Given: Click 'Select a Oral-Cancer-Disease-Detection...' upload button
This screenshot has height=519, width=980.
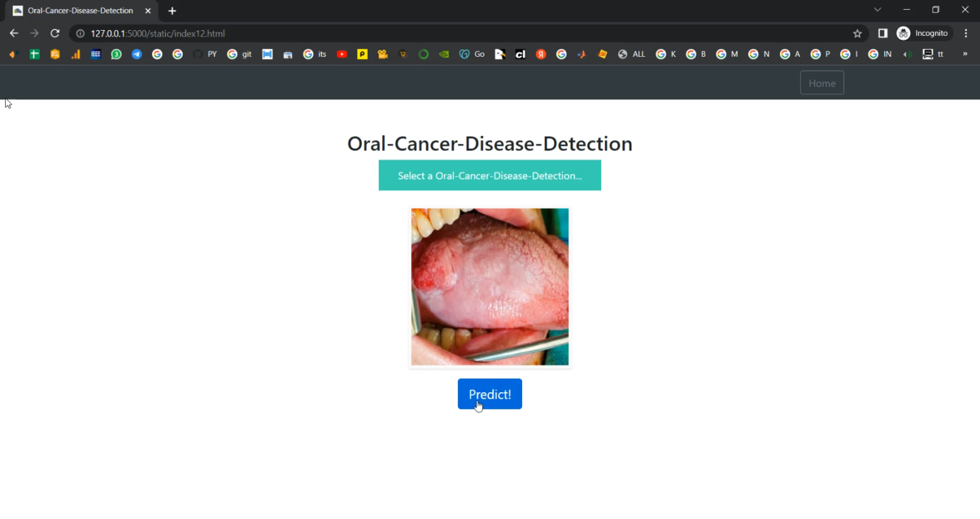Looking at the screenshot, I should pyautogui.click(x=489, y=175).
